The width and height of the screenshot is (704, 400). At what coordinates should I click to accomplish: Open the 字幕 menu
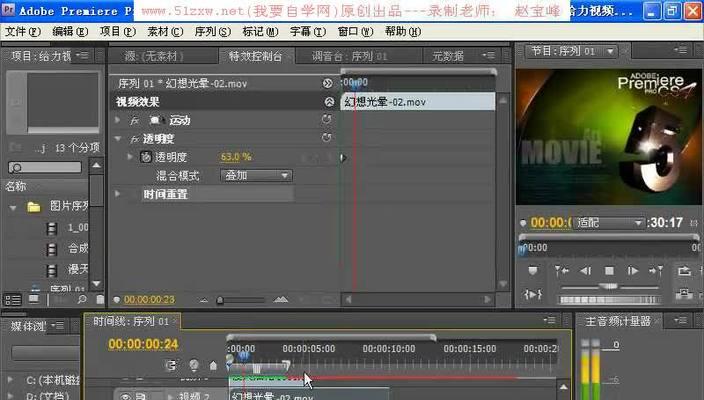308,31
